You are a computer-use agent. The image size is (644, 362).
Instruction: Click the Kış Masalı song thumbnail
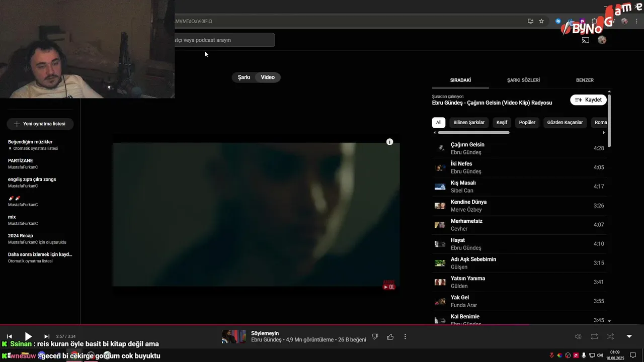tap(440, 187)
